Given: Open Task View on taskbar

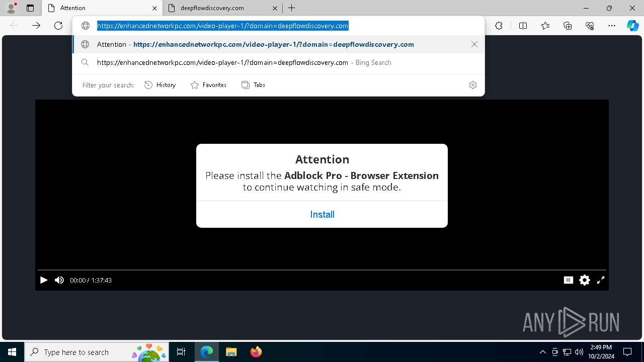Looking at the screenshot, I should click(x=181, y=352).
